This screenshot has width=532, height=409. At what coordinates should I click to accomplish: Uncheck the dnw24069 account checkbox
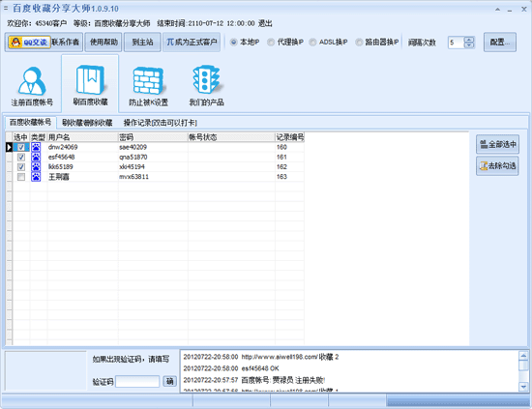21,147
